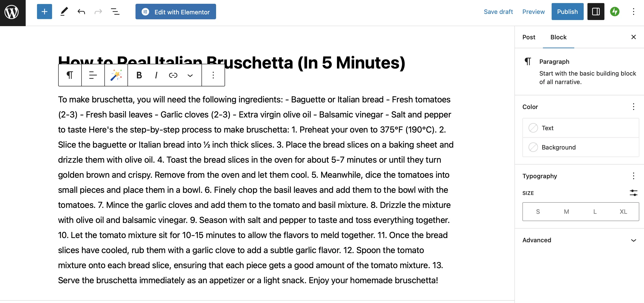Image resolution: width=644 pixels, height=303 pixels.
Task: Select the XL font size
Action: click(623, 212)
